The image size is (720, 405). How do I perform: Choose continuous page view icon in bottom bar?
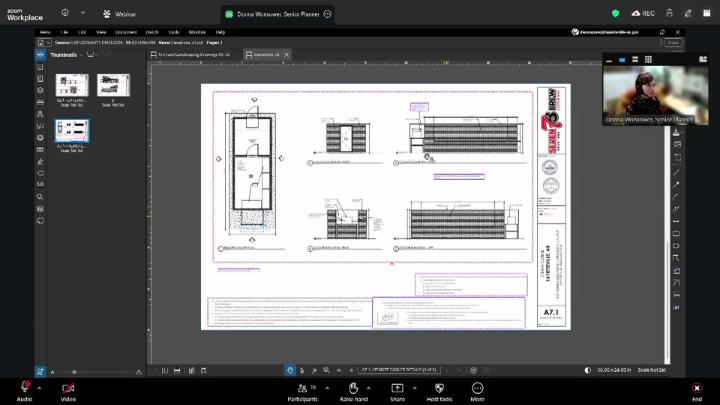[177, 370]
